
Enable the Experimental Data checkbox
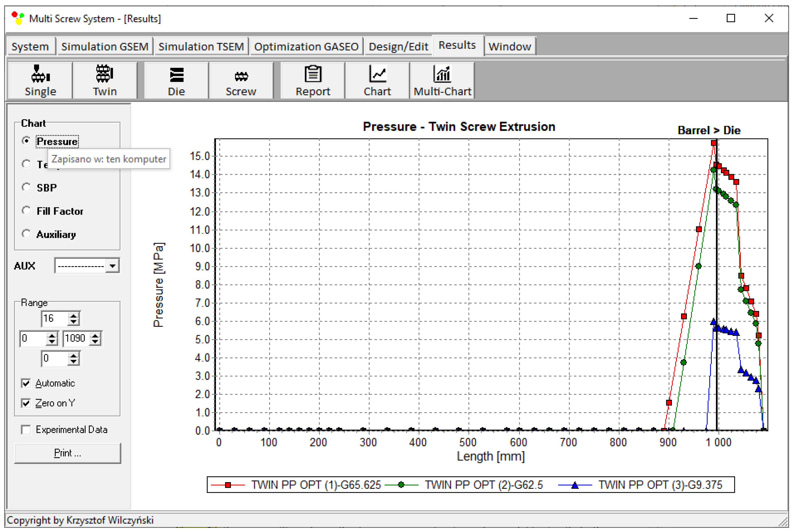pos(26,430)
